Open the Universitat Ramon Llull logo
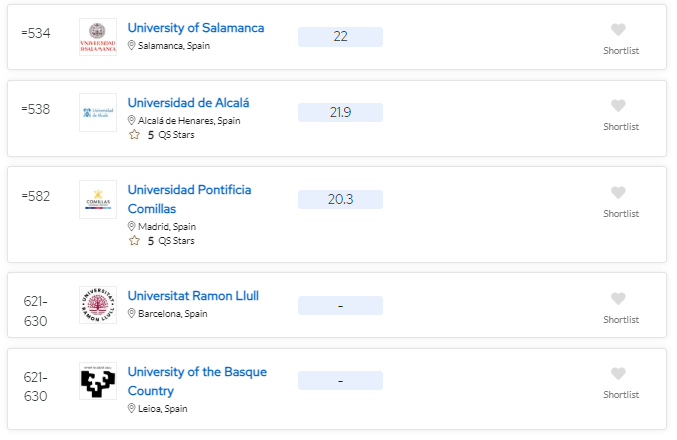677x440 pixels. [98, 305]
